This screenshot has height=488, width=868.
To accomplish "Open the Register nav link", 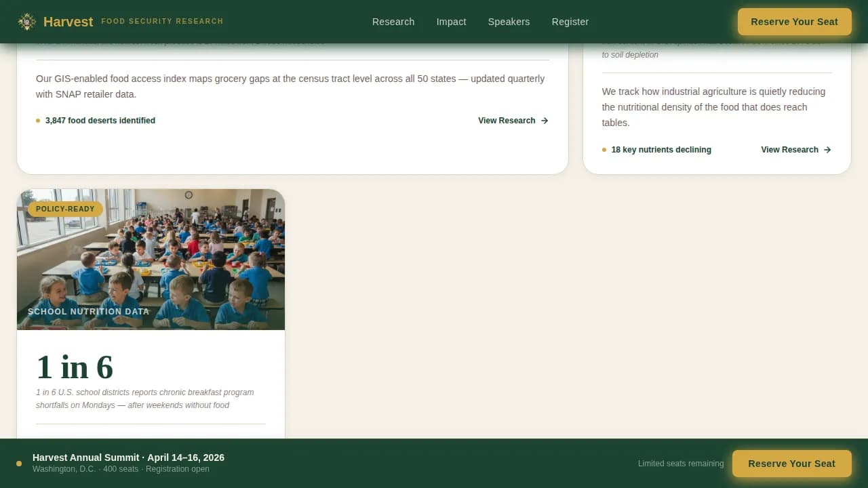I will [570, 22].
